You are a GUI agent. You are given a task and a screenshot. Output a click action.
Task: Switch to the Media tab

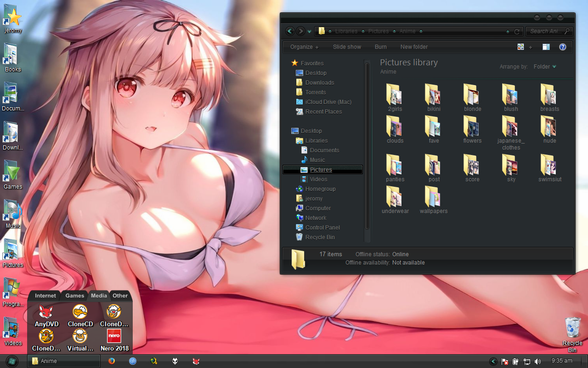[99, 296]
